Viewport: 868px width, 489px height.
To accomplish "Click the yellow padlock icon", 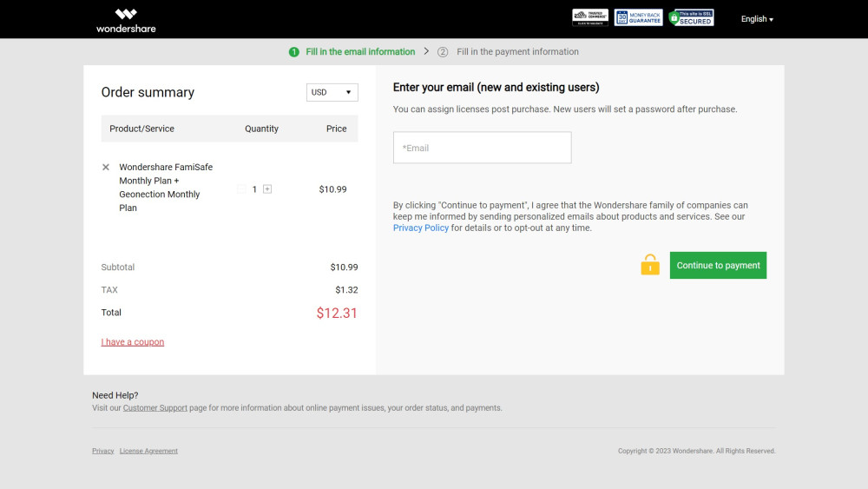I will point(650,265).
